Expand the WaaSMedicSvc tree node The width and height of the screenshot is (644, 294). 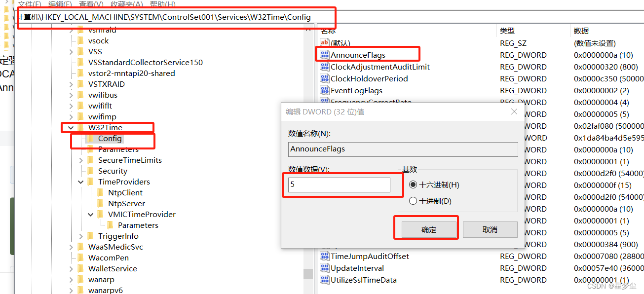(x=71, y=247)
